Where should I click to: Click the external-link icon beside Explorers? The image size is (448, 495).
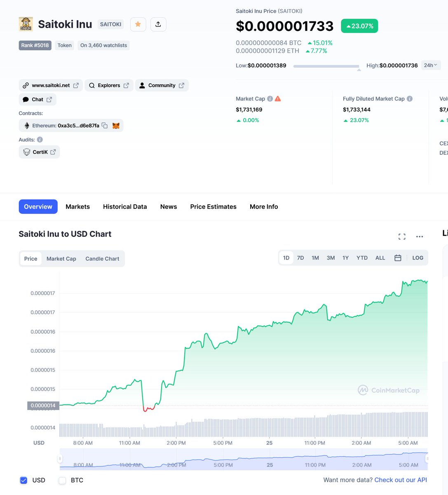126,85
